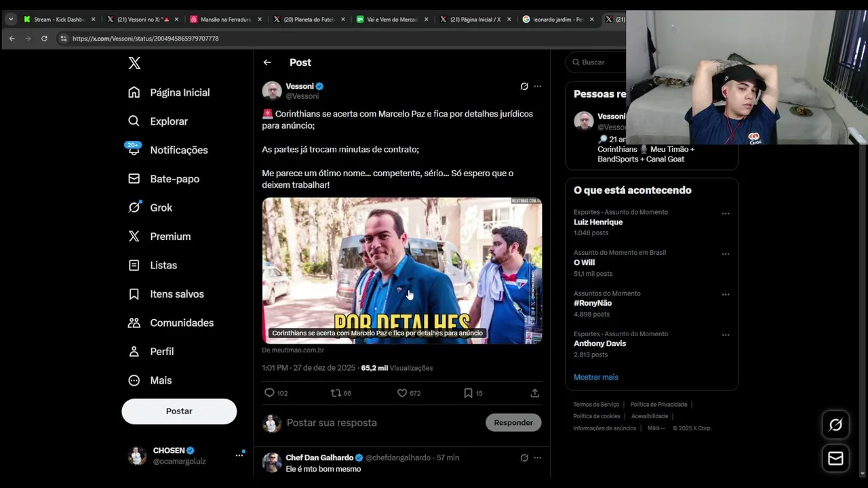Viewport: 868px width, 488px height.
Task: Open Premium X icon in sidebar
Action: (x=134, y=237)
